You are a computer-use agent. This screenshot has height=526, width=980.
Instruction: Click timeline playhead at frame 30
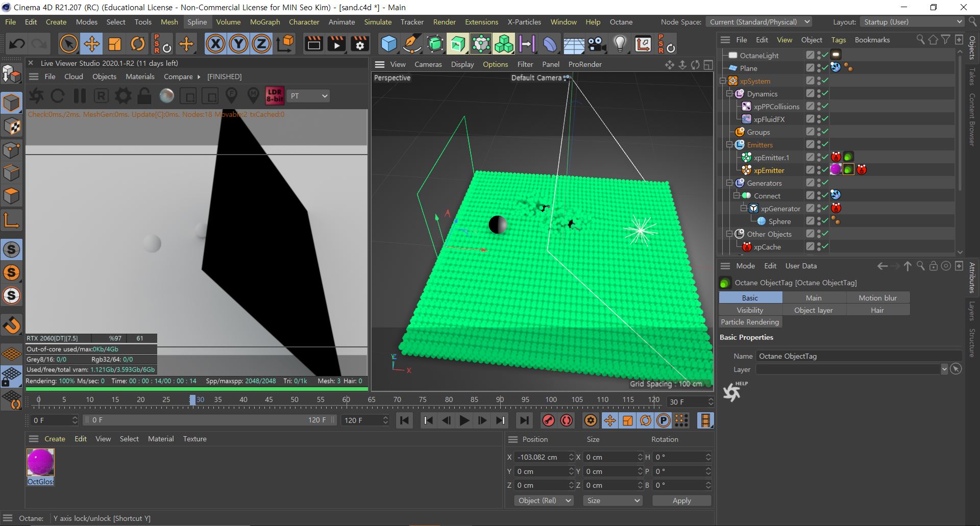[192, 399]
